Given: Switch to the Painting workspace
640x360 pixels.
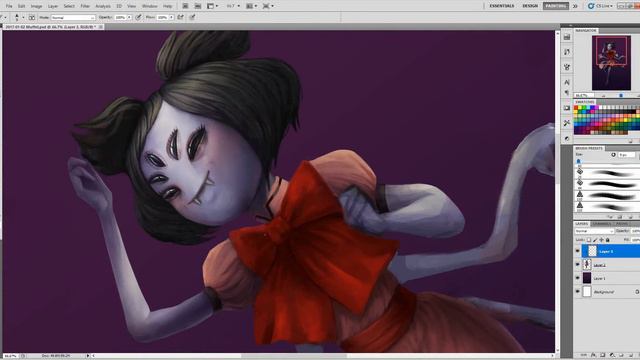Looking at the screenshot, I should (x=556, y=6).
